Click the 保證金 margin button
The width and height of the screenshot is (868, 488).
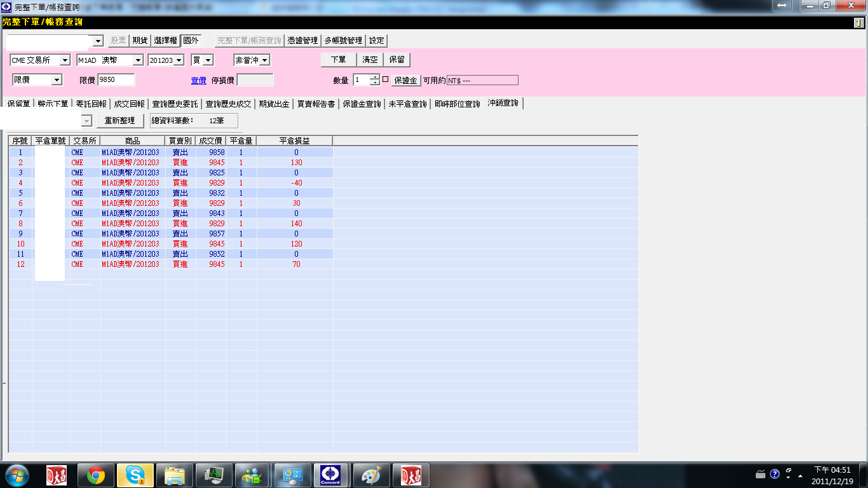point(405,80)
